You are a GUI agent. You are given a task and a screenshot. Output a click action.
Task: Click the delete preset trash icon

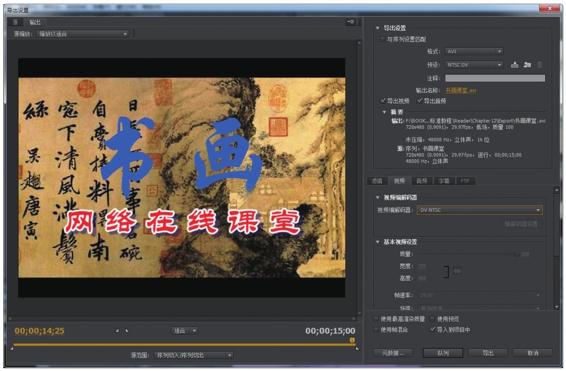point(540,65)
